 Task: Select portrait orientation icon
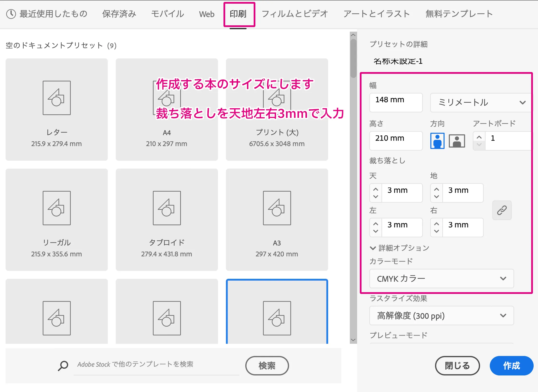[437, 141]
